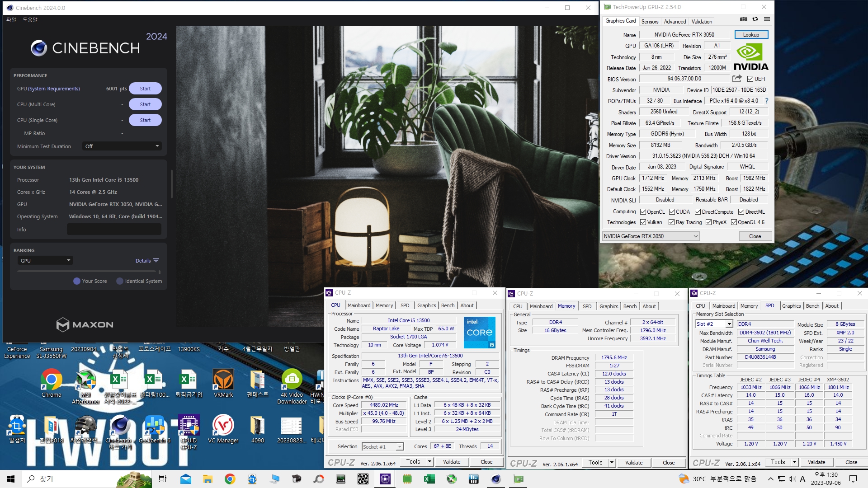Open Windows Start menu
The width and height of the screenshot is (868, 488).
(x=11, y=479)
